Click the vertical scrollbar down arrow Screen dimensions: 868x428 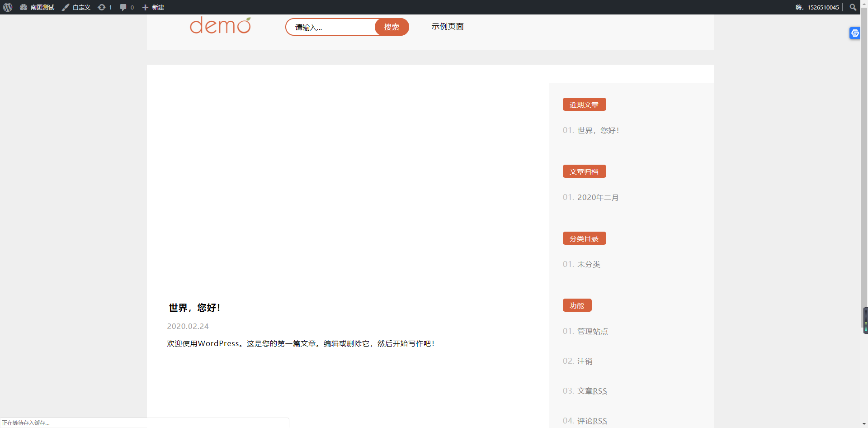(x=864, y=424)
